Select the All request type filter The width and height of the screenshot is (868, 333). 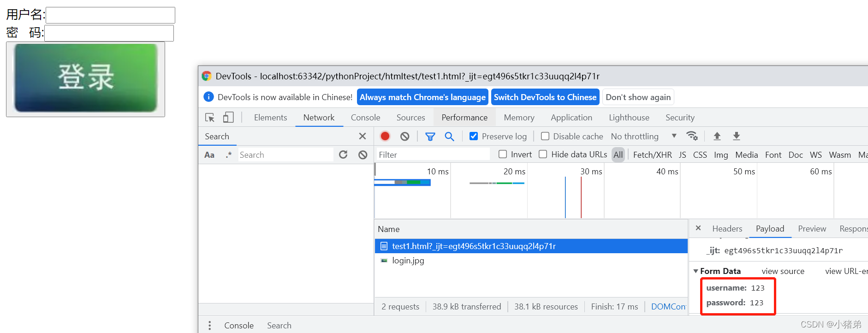(x=618, y=155)
